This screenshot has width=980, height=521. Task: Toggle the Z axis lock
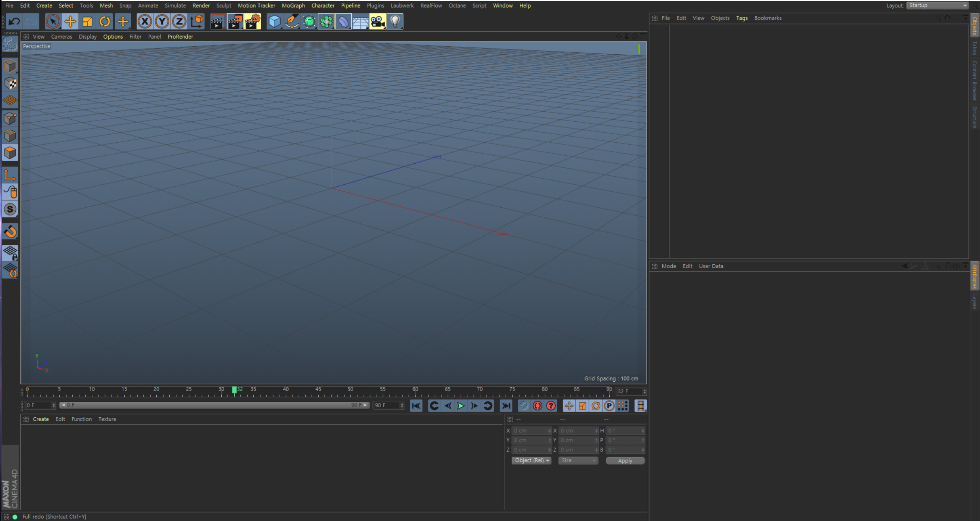(179, 21)
